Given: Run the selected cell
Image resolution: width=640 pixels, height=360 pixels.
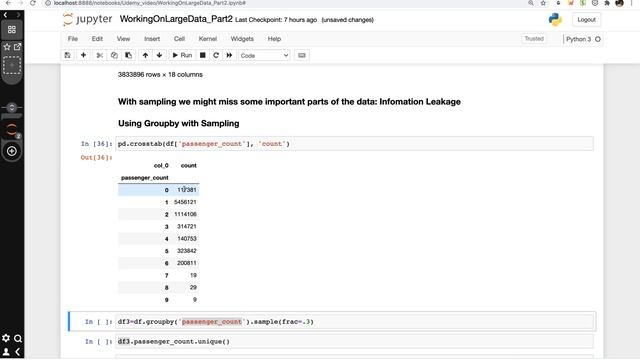Looking at the screenshot, I should coord(182,55).
